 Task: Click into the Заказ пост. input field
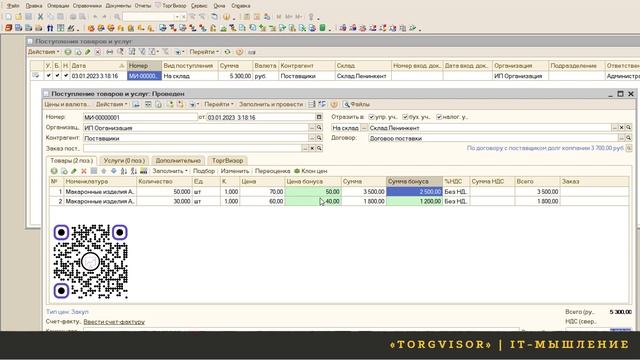point(192,148)
